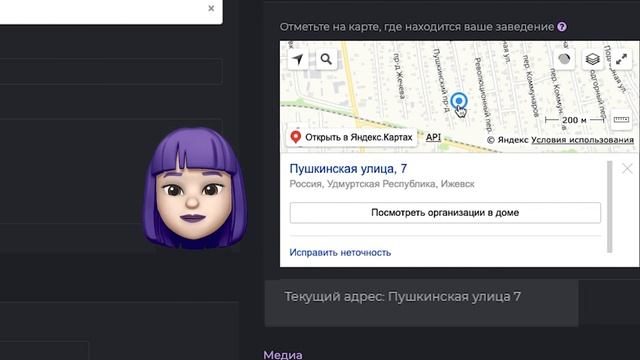
Task: Open the map layers selector
Action: tap(593, 59)
